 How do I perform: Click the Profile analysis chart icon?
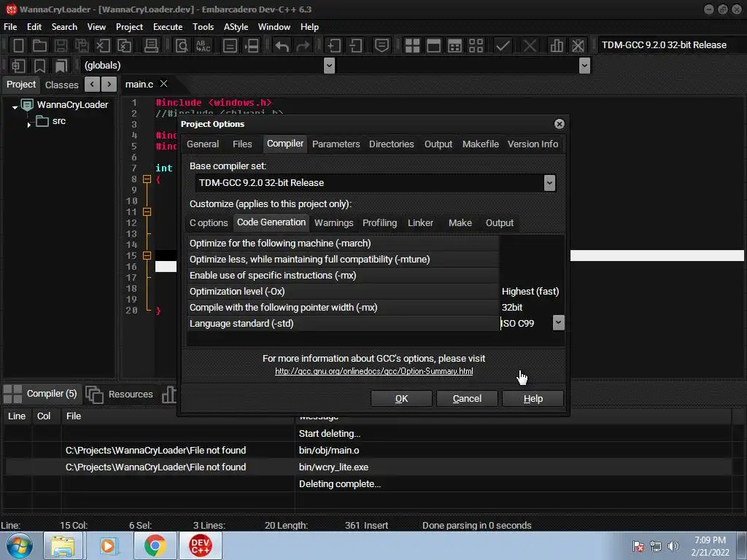[557, 45]
